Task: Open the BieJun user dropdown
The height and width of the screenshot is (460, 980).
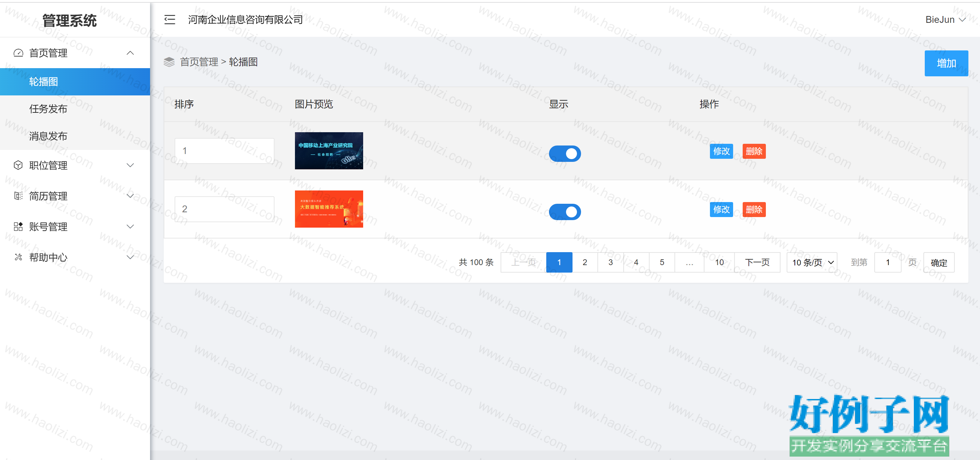Action: click(945, 20)
